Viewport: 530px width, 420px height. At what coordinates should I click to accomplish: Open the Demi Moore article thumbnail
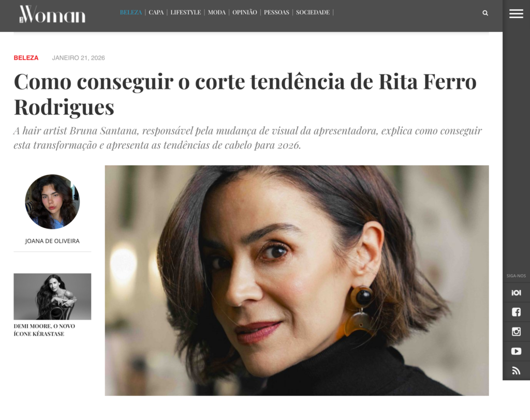coord(52,296)
